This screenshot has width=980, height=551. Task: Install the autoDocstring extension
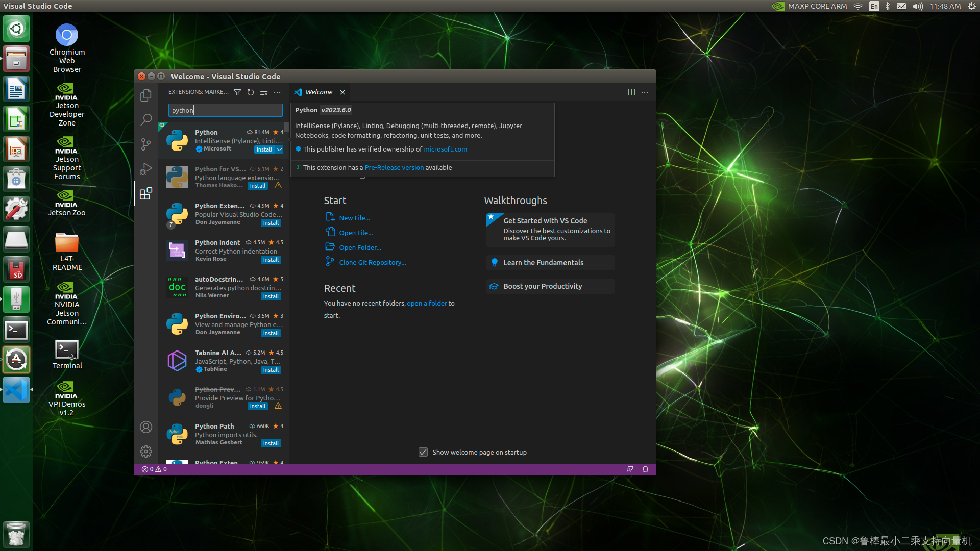(271, 296)
